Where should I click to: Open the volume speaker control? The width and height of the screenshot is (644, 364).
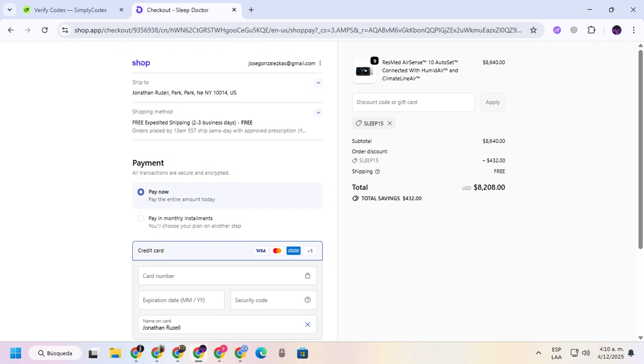click(586, 353)
